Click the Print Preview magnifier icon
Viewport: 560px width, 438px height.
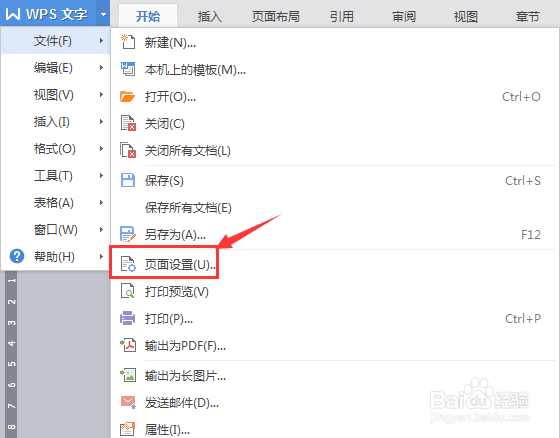(128, 291)
